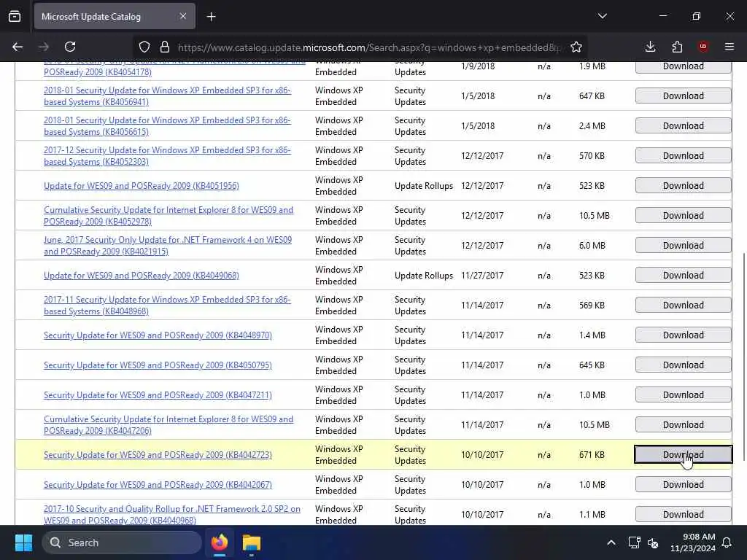Screen dimensions: 747x560
Task: Select the Microsoft Update Catalog tab
Action: [x=115, y=17]
